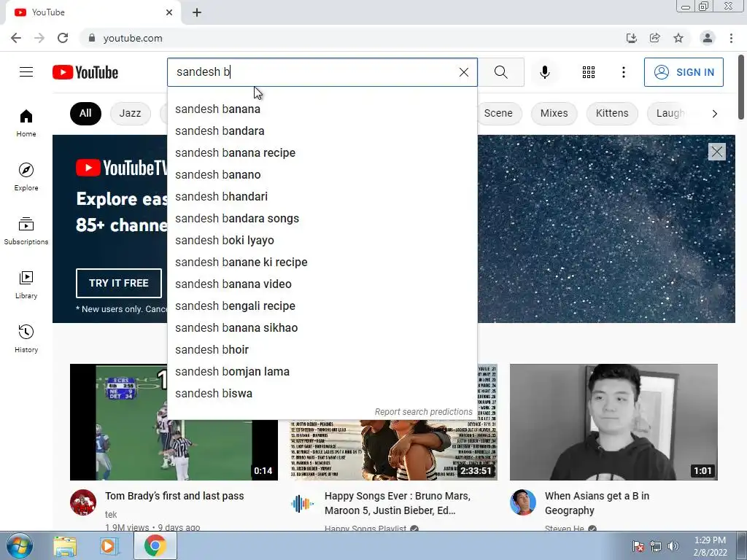This screenshot has height=560, width=747.
Task: Open a new tab with the plus icon
Action: (x=197, y=12)
